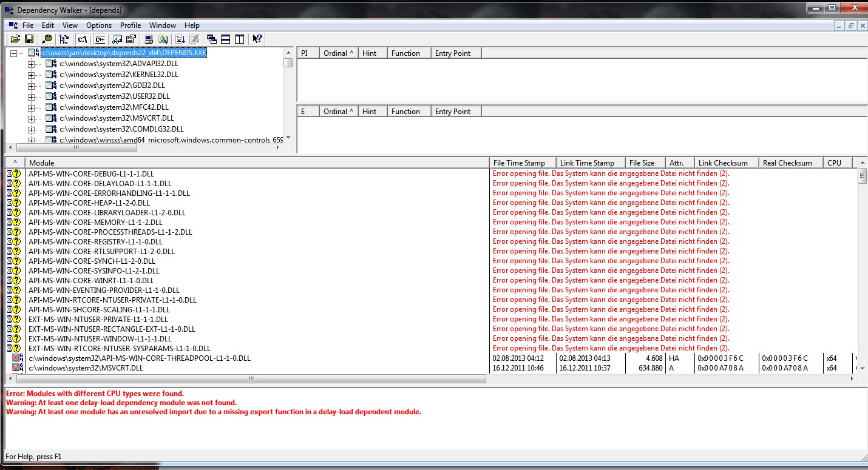The height and width of the screenshot is (470, 868).
Task: Toggle the Full Paths c:\ toolbar button
Action: coord(83,39)
